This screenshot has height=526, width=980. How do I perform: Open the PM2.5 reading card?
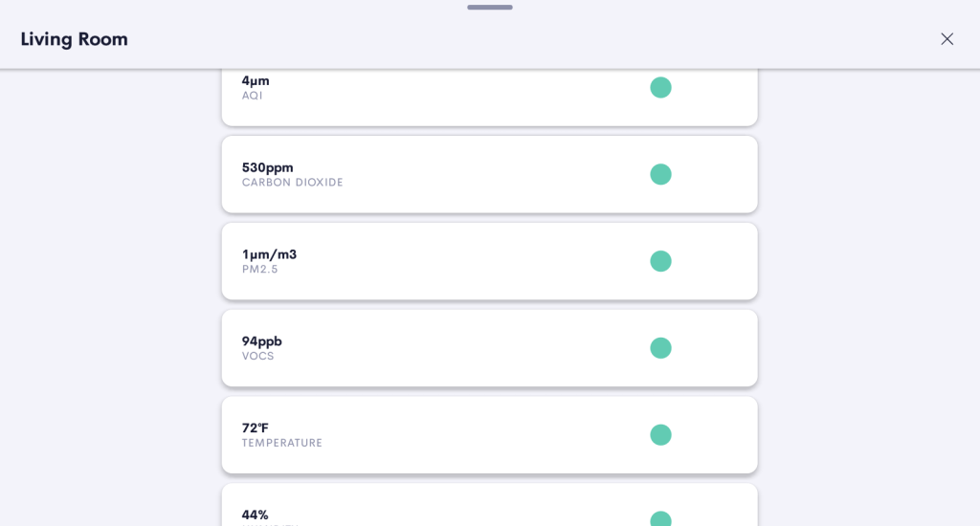point(459,261)
